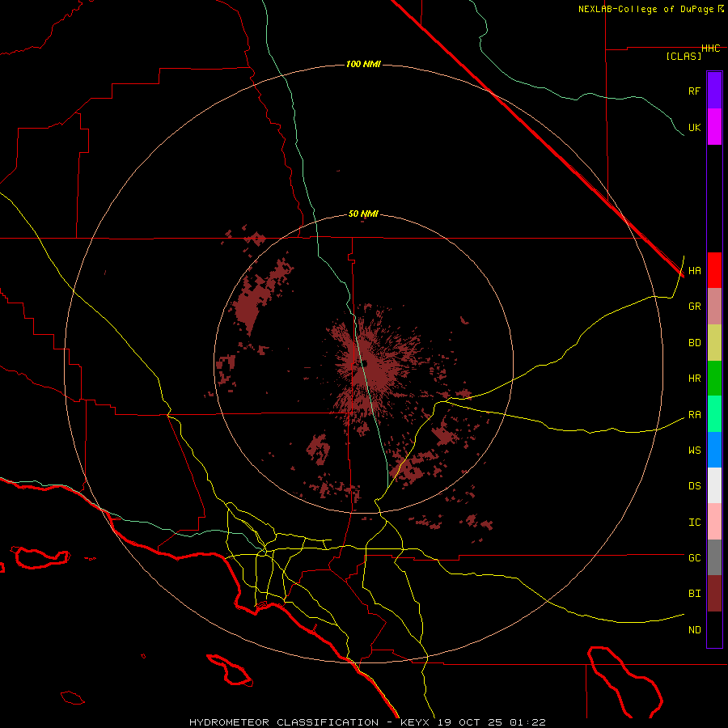
Task: Click the ND black legend swatch
Action: tap(714, 629)
